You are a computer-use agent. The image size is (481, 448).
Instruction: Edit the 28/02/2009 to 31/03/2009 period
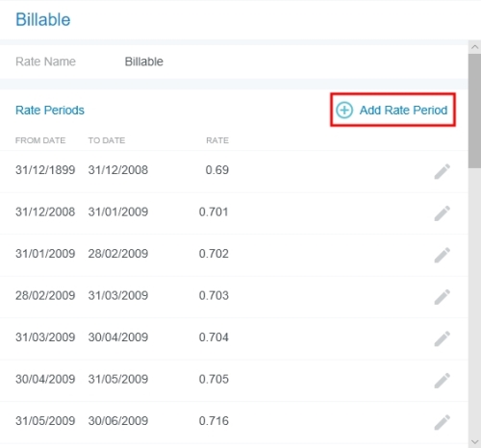(443, 297)
